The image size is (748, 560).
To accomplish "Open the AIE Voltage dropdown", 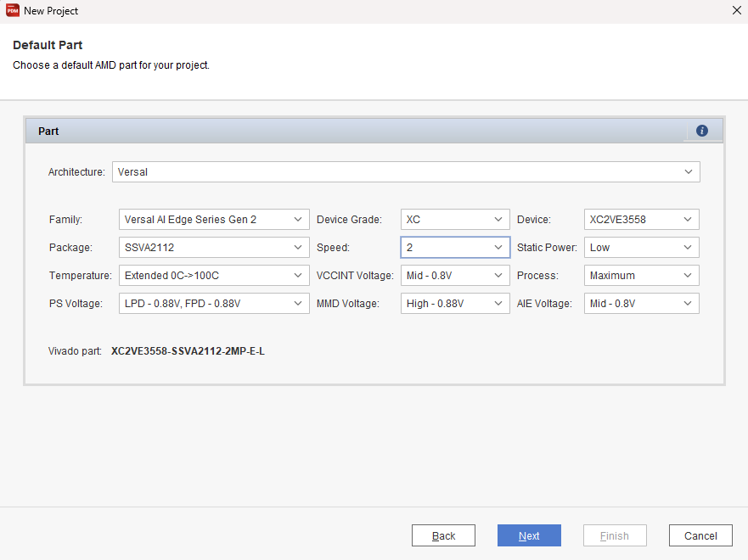I will 642,304.
